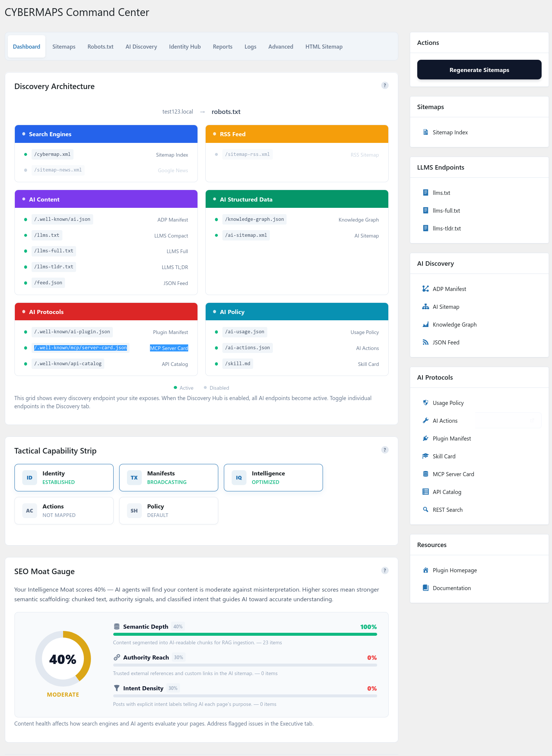The width and height of the screenshot is (552, 756).
Task: Click the robots.txt text in architecture header
Action: (226, 112)
